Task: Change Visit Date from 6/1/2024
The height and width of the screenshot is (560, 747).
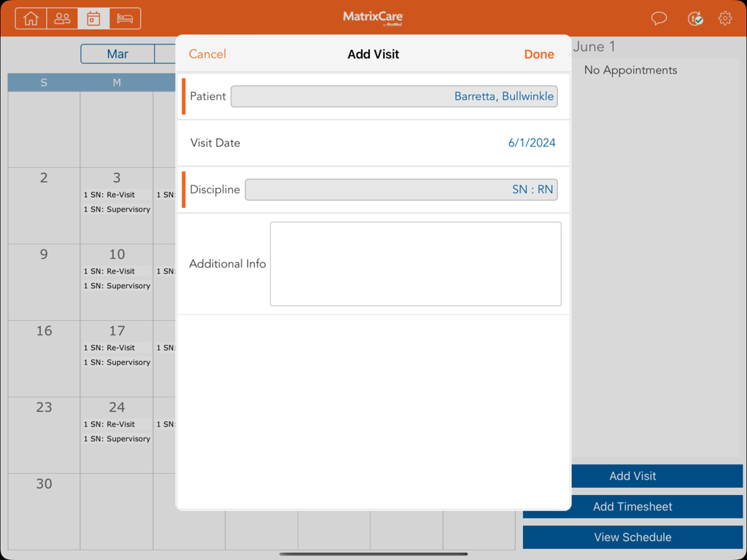Action: tap(532, 143)
